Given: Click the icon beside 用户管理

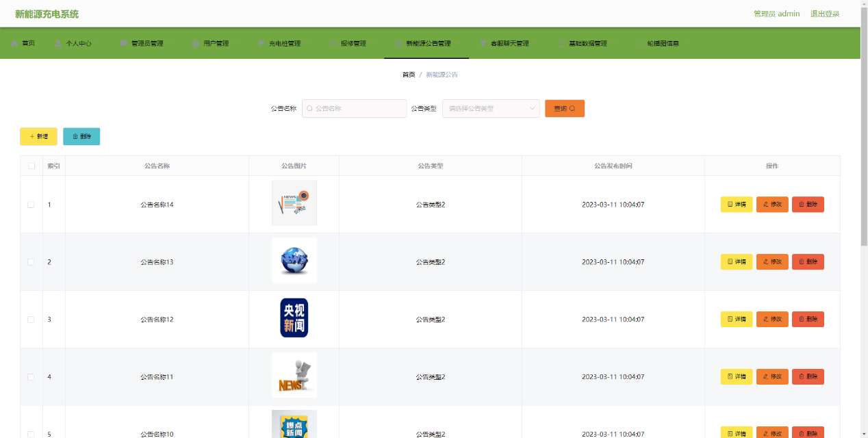Looking at the screenshot, I should coord(196,43).
